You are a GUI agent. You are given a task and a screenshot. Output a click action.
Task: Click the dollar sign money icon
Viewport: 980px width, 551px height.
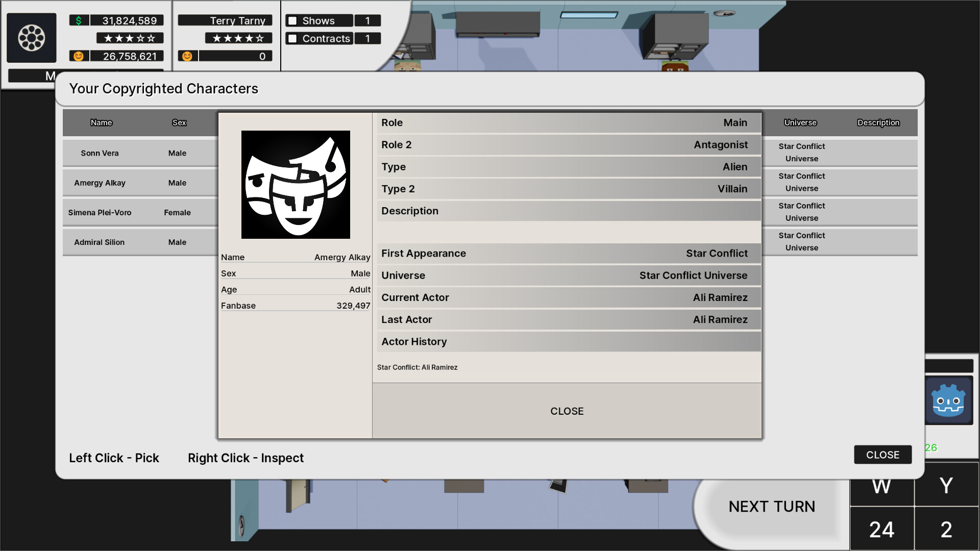click(78, 20)
